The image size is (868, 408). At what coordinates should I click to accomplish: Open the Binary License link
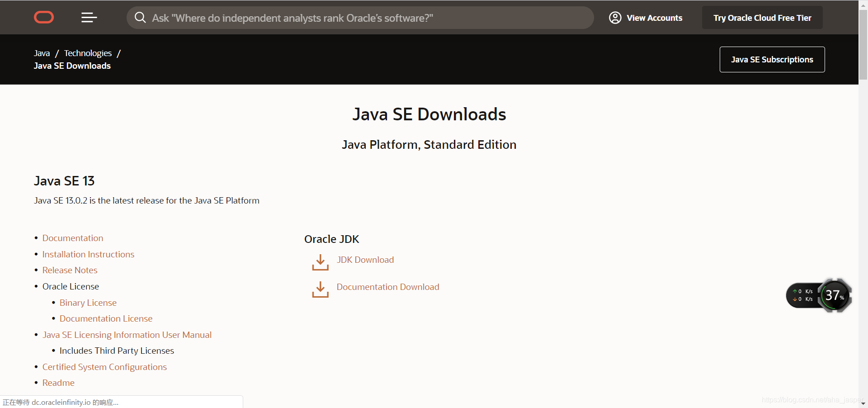pos(88,303)
